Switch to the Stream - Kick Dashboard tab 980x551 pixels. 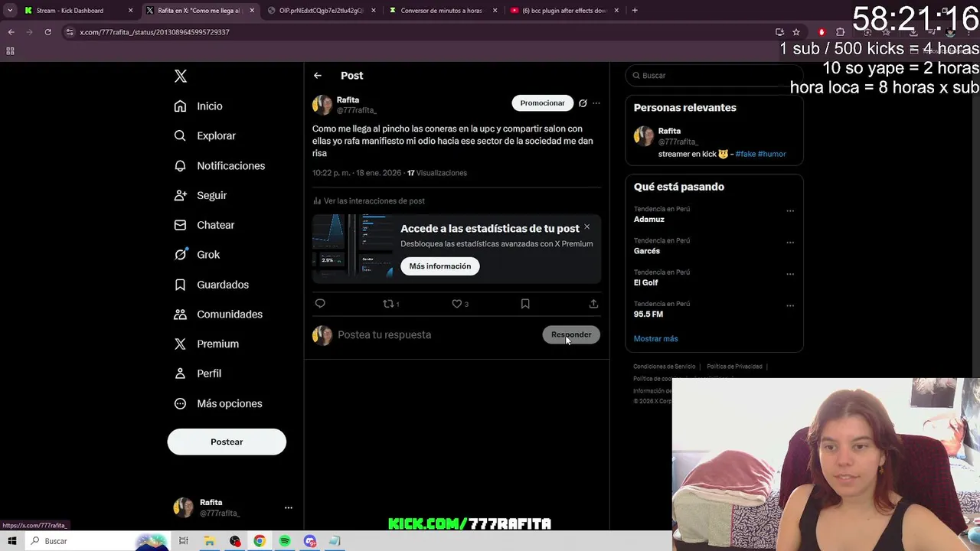[77, 11]
